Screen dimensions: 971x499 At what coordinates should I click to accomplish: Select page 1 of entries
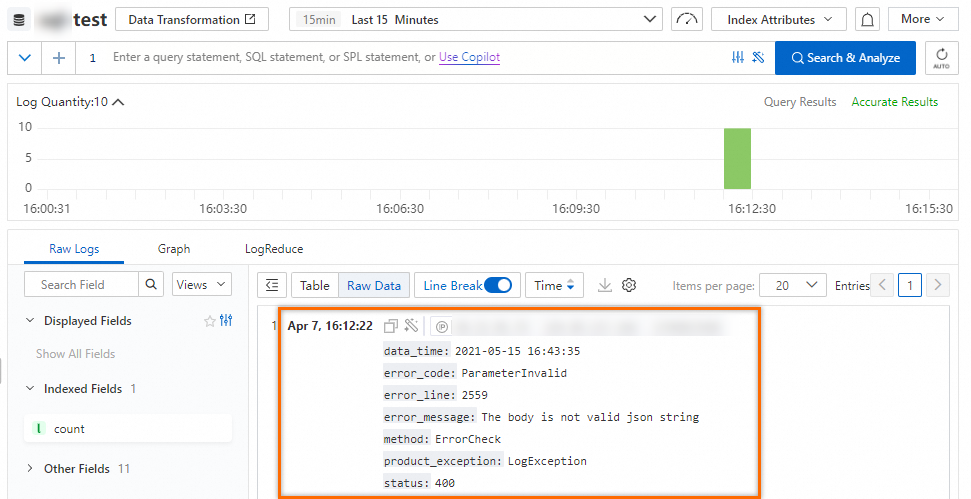tap(910, 285)
